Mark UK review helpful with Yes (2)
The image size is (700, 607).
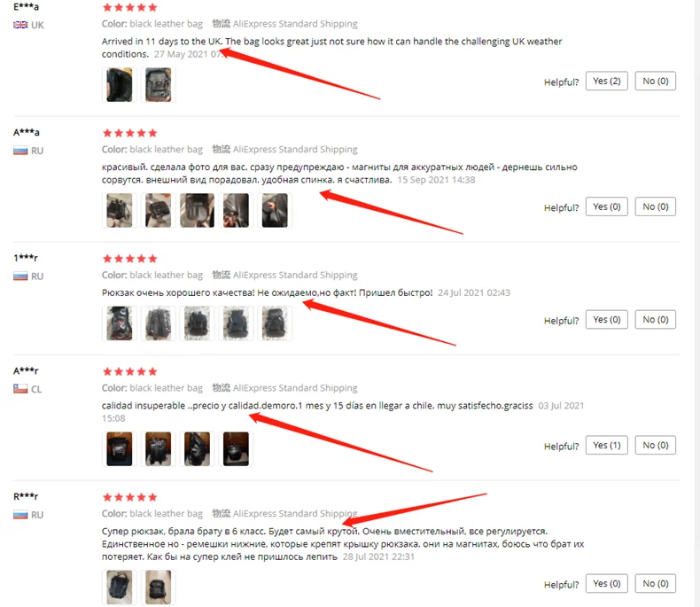pos(607,81)
